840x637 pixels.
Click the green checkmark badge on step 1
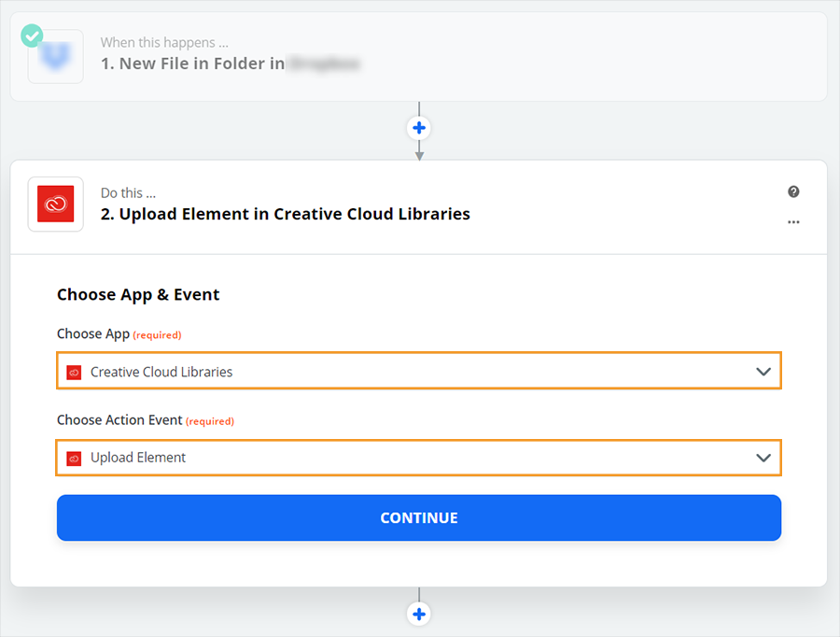point(31,35)
